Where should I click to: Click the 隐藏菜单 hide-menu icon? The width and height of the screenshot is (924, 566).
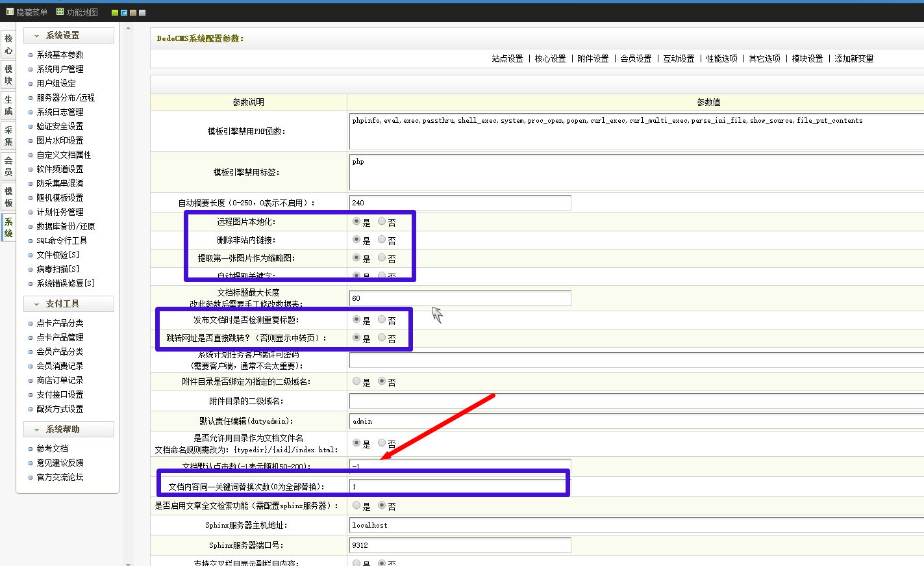coord(10,12)
